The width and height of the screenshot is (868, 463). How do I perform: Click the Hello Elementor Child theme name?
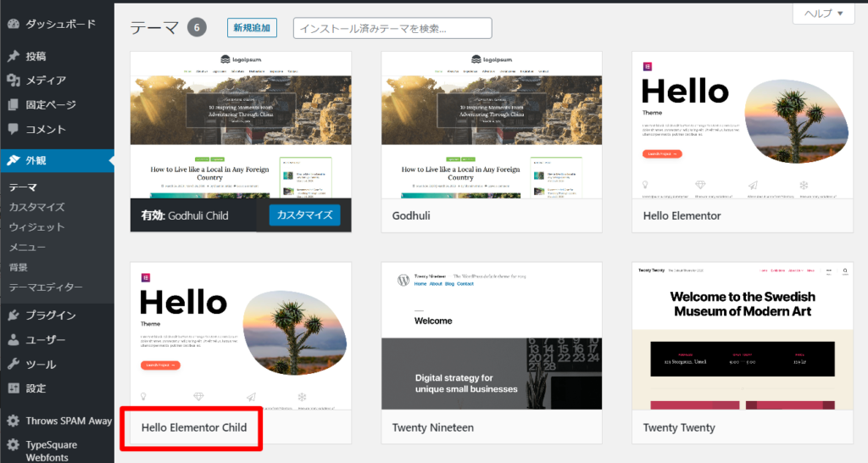click(x=194, y=427)
